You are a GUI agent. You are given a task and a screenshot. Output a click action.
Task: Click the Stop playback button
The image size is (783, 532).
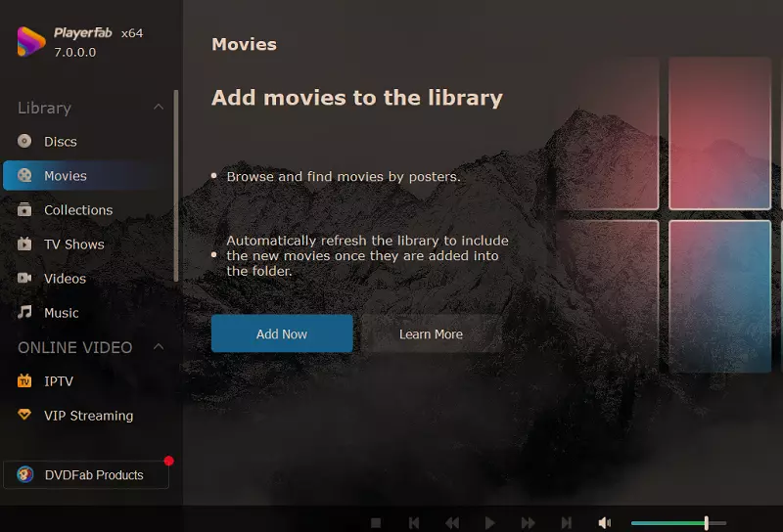pyautogui.click(x=376, y=523)
